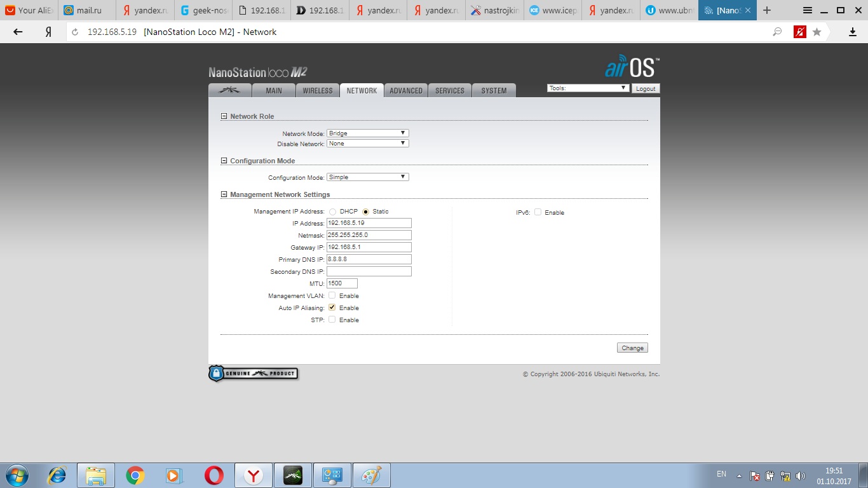Image resolution: width=868 pixels, height=488 pixels.
Task: Enable the STP checkbox
Action: (332, 320)
